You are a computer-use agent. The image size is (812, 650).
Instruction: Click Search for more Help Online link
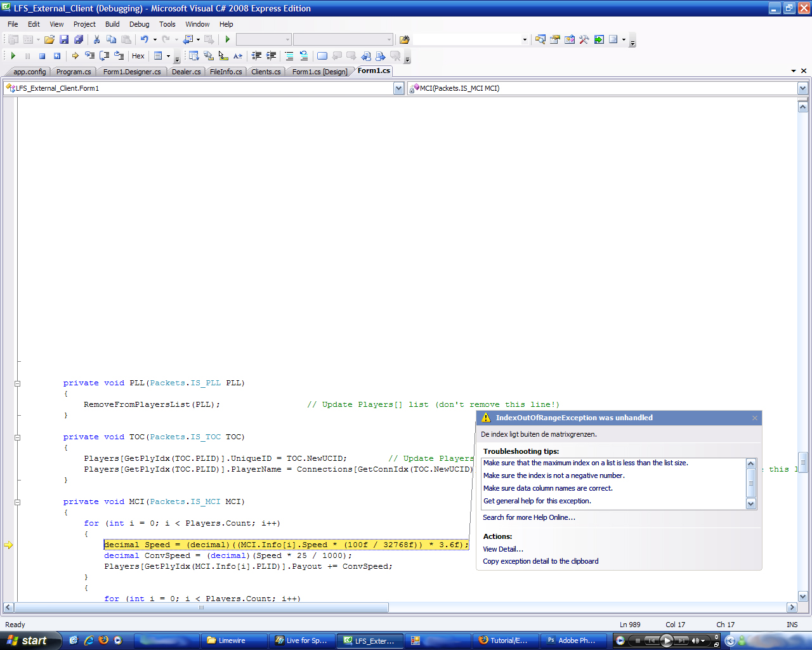[x=529, y=517]
